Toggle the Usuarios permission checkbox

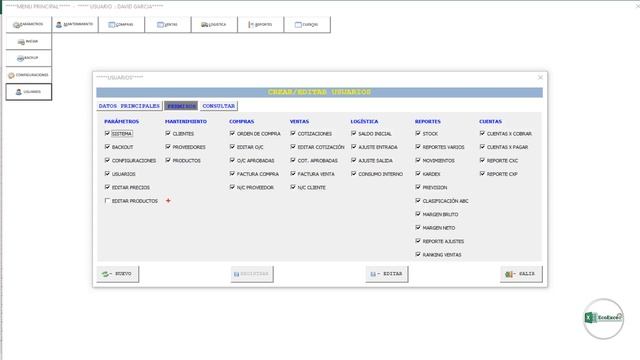pyautogui.click(x=107, y=174)
